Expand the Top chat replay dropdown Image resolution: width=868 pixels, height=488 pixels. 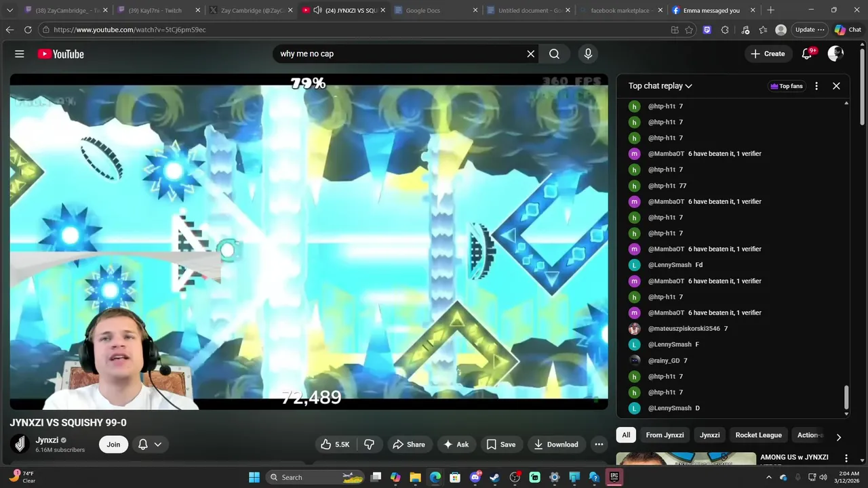(660, 86)
